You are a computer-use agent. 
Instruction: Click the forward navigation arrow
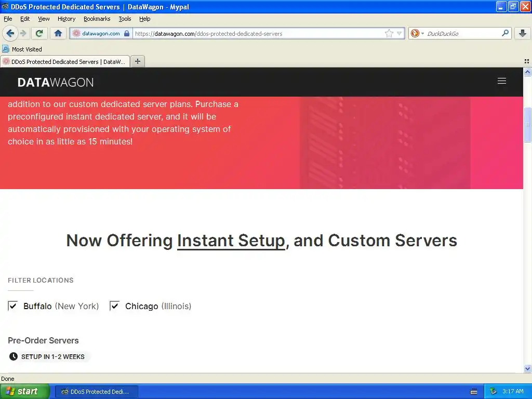point(23,33)
